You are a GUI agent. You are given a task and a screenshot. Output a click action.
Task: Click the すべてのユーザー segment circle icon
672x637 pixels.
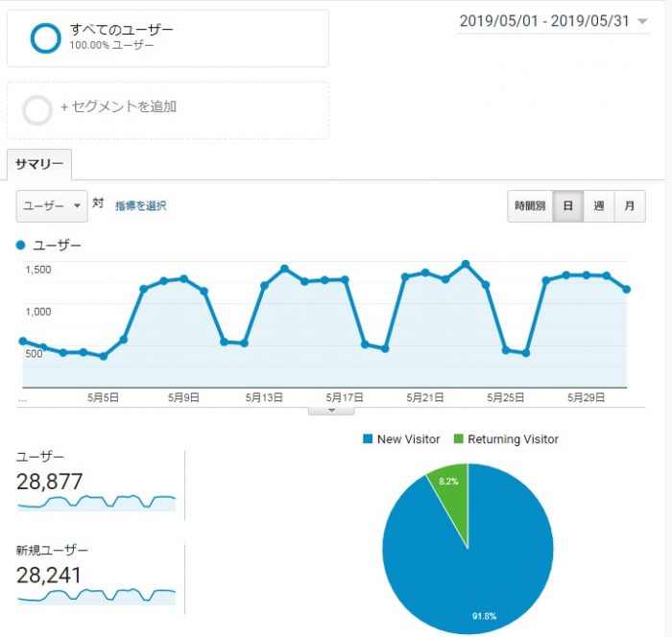(45, 38)
